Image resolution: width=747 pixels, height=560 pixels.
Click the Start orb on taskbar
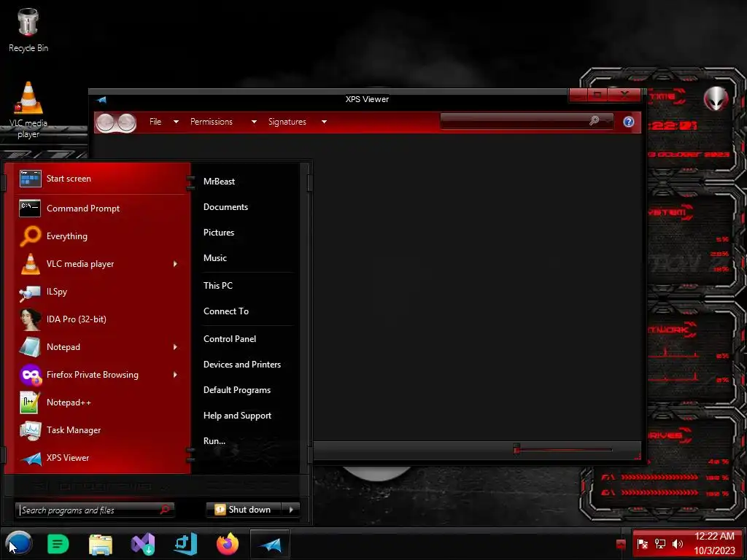18,544
